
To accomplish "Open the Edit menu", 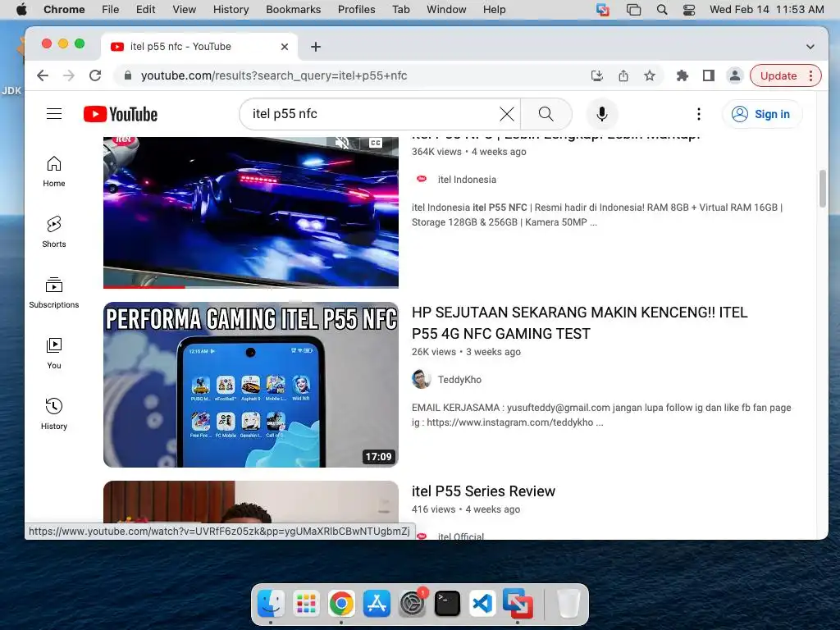I will click(145, 10).
